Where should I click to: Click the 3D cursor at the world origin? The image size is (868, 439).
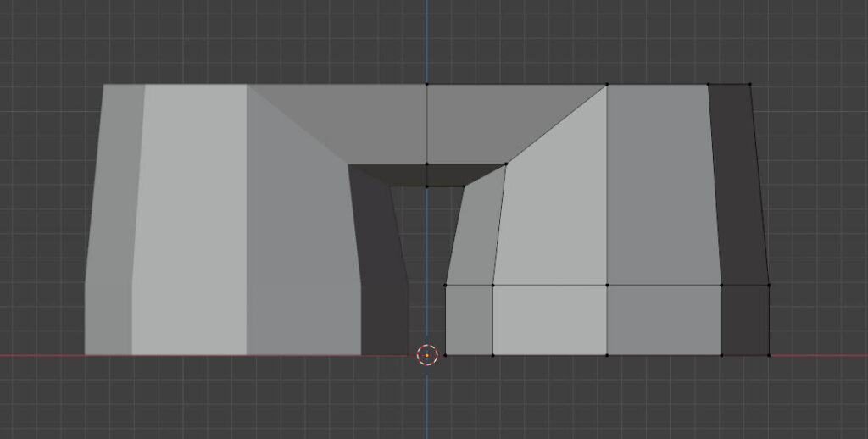pos(427,355)
